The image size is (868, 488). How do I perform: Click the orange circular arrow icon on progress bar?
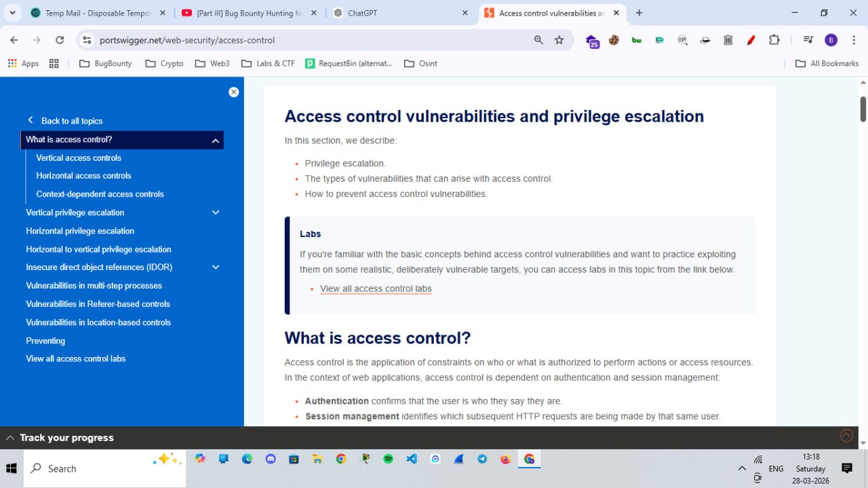click(x=846, y=436)
